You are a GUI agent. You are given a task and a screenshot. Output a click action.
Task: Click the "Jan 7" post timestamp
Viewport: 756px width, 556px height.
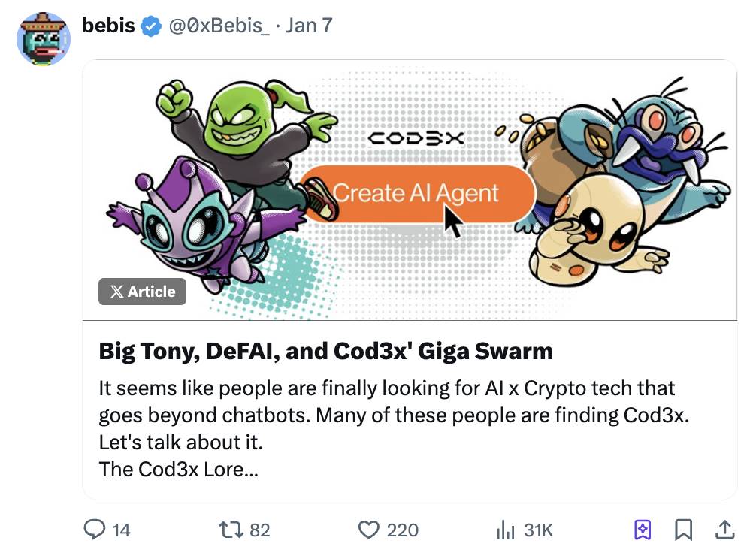[308, 26]
